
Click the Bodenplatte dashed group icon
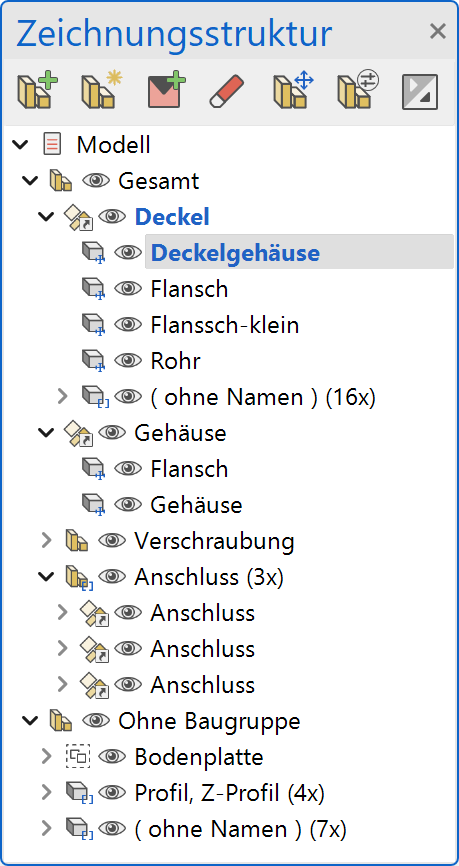pos(77,757)
